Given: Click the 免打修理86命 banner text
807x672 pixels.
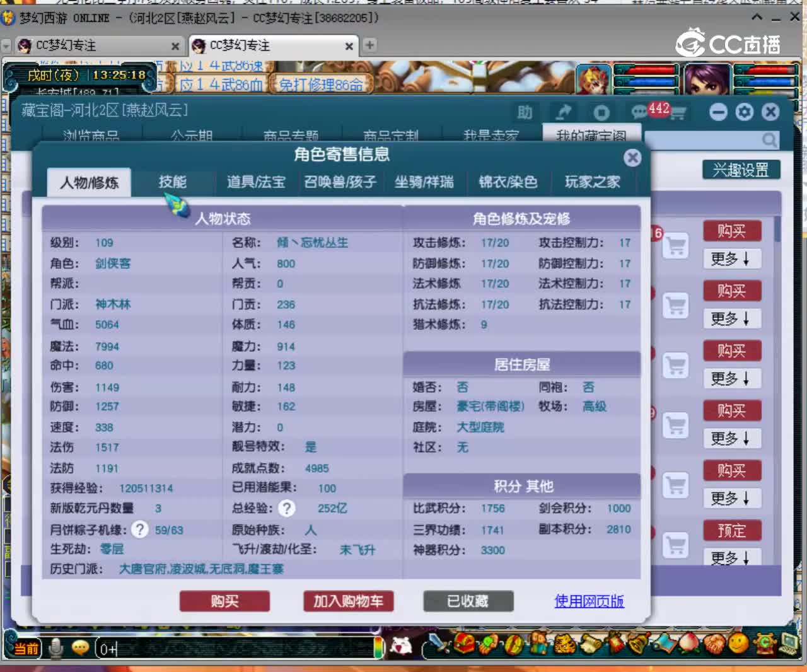Looking at the screenshot, I should click(321, 84).
